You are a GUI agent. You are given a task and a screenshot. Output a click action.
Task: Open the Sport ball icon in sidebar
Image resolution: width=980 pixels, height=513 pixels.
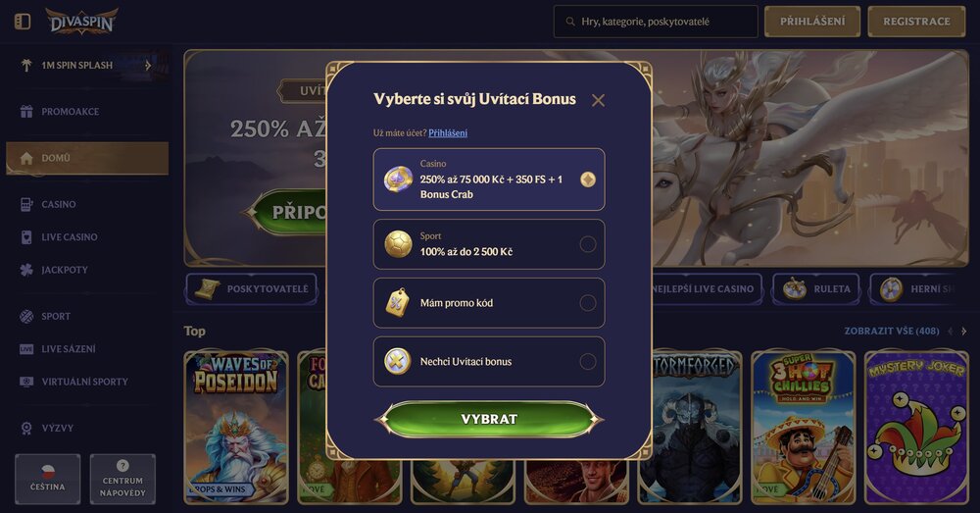[26, 316]
